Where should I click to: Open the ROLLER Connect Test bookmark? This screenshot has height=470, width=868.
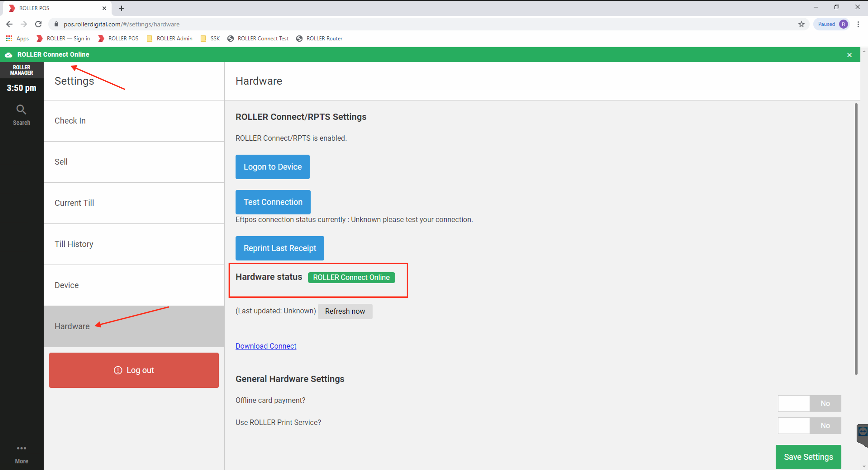[258, 38]
